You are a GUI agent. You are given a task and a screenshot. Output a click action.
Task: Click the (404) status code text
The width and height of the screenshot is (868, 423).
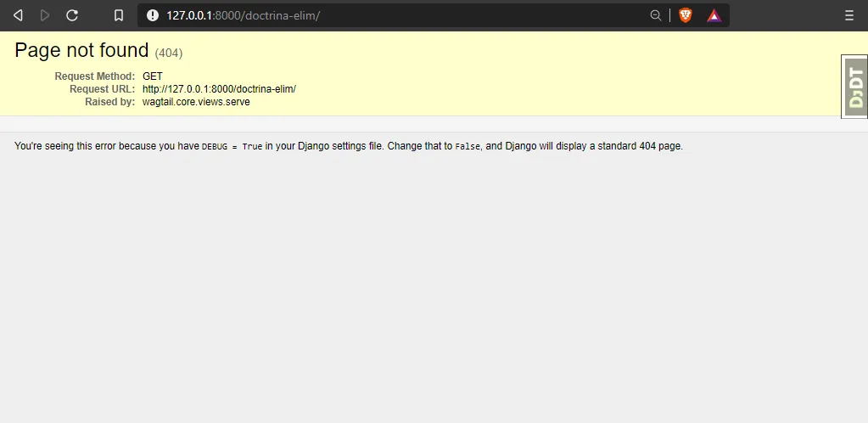point(169,53)
